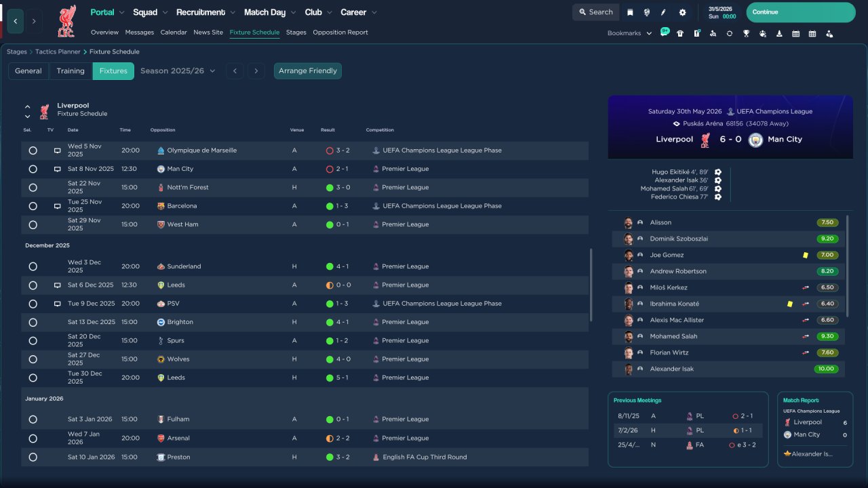Select the radio button for Arsenal fixture
Viewport: 868px width, 488px height.
[x=33, y=439]
